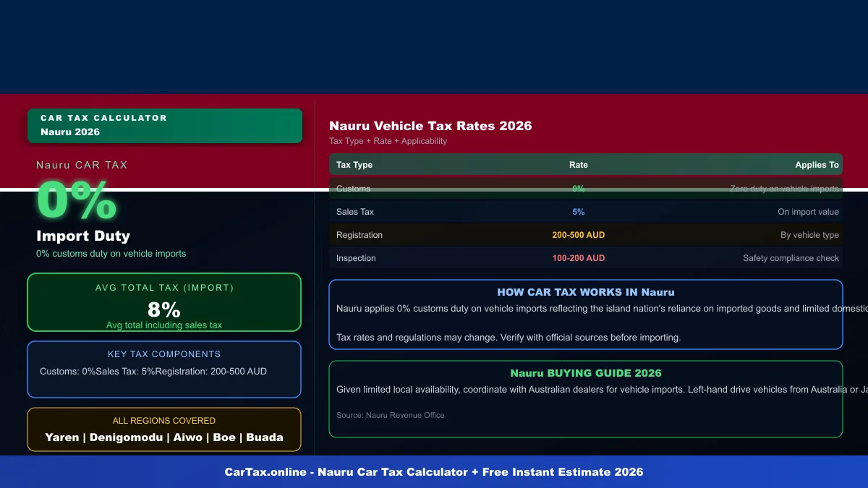Click the '100-200 AUD' inspection rate
This screenshot has height=488, width=868.
point(579,258)
